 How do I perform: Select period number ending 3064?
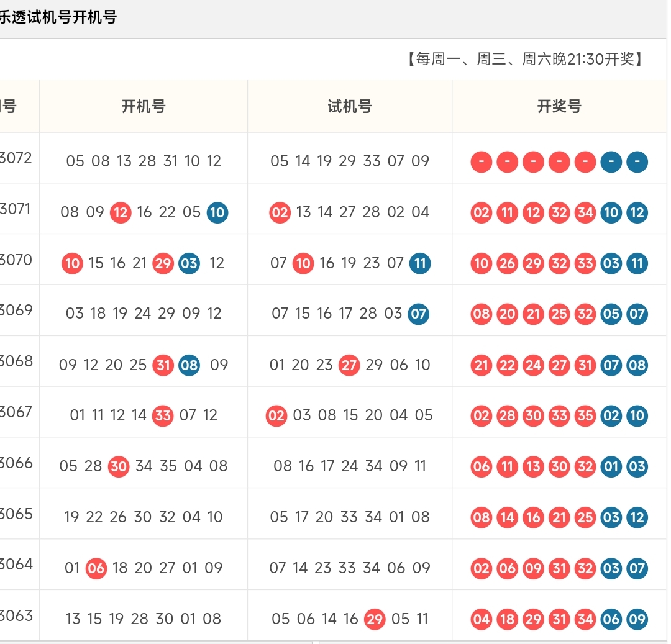[16, 565]
